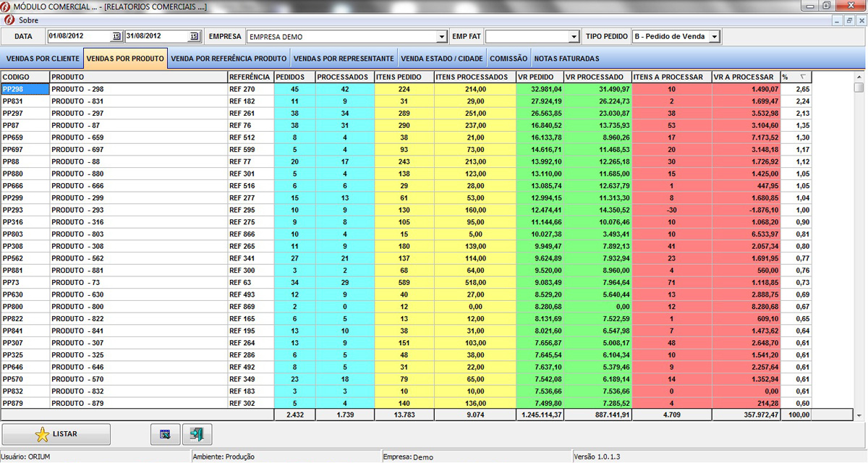Select the COMISSÃO tab
This screenshot has height=463, width=868.
point(509,59)
